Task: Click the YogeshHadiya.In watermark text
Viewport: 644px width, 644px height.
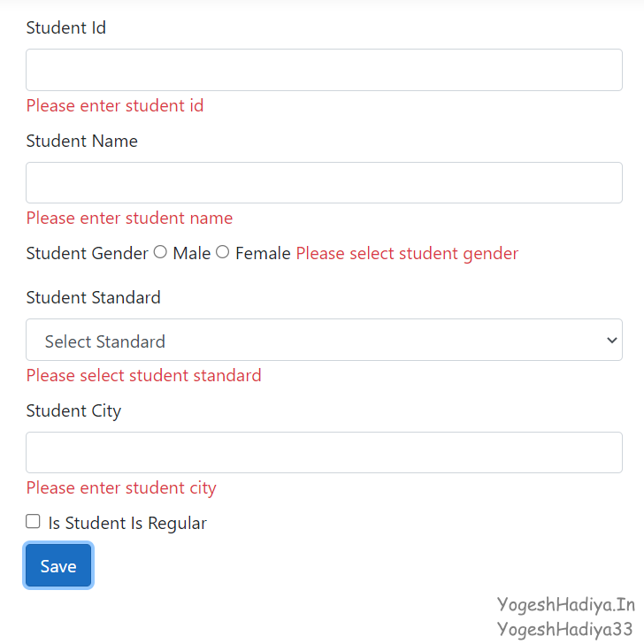Action: pyautogui.click(x=566, y=605)
